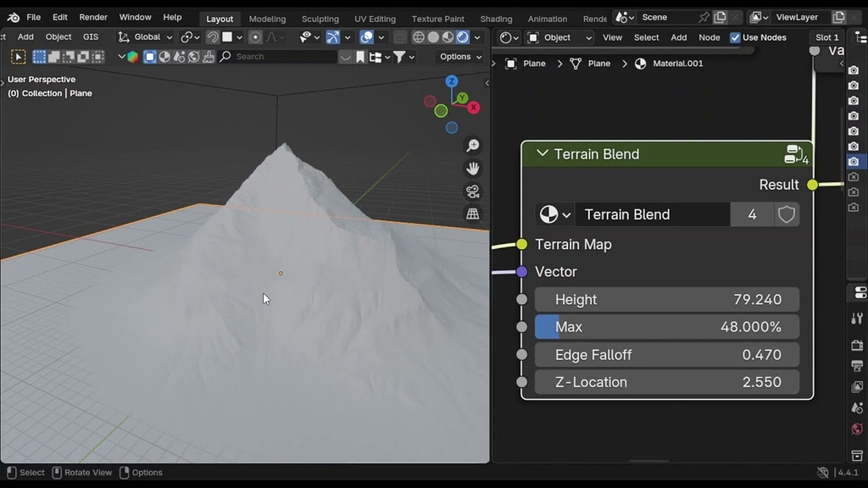The width and height of the screenshot is (868, 488).
Task: Open the pivot point dropdown
Action: [x=190, y=37]
